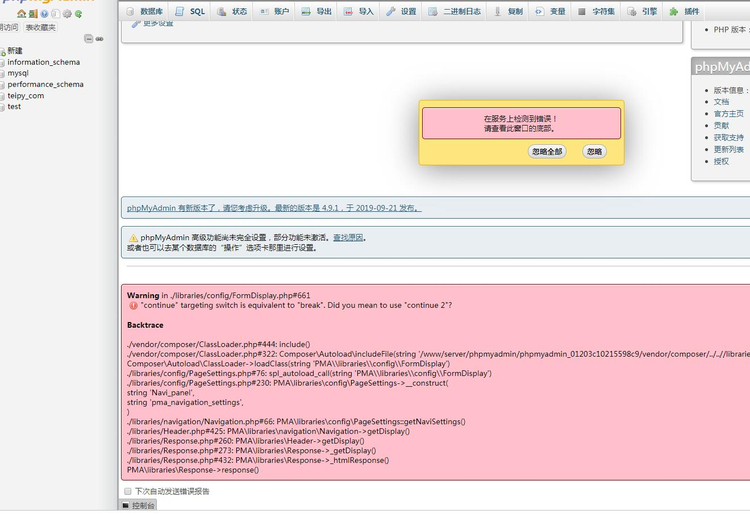
Task: Open the 表收藏夹 favorites tab
Action: [41, 28]
